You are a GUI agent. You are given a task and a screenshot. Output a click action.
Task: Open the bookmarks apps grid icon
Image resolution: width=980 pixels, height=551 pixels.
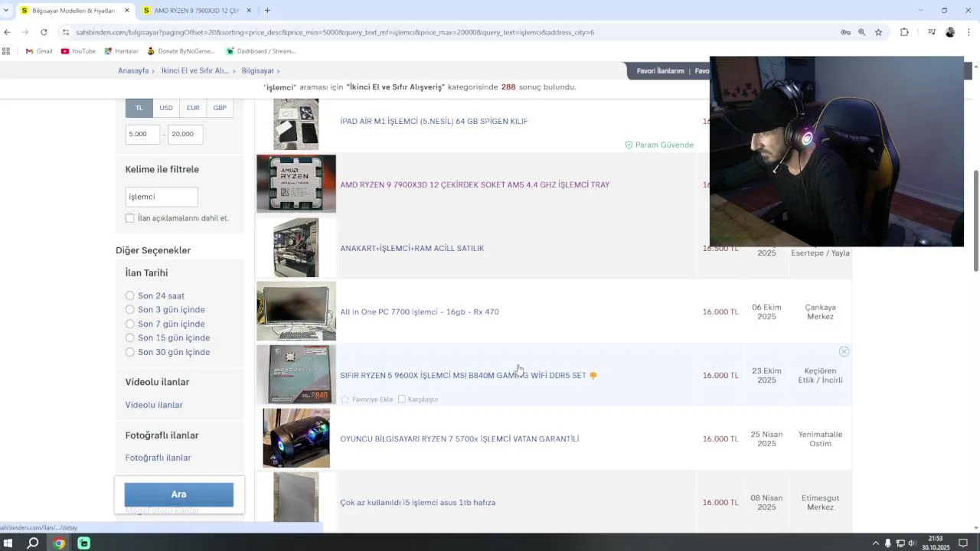click(6, 51)
